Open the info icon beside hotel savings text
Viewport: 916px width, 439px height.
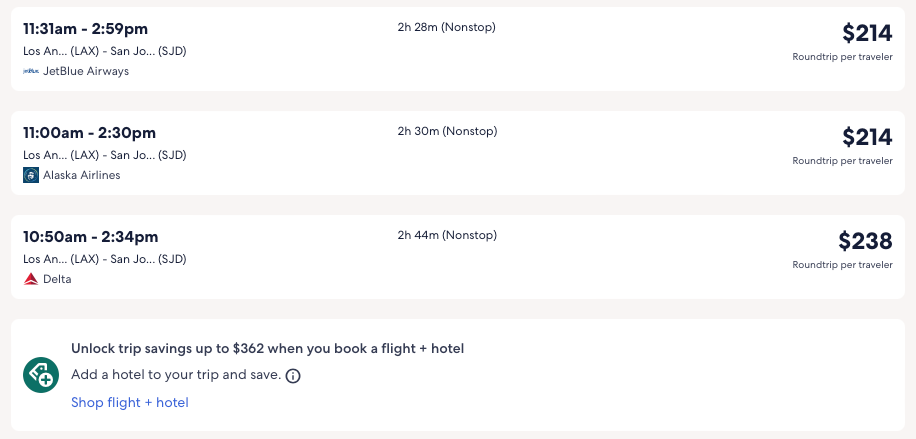click(293, 376)
